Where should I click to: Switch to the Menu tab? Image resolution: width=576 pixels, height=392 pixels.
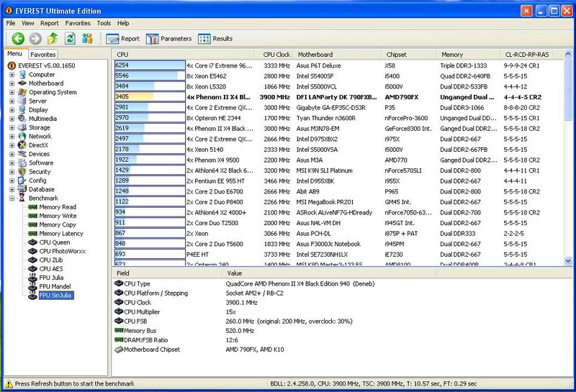click(x=15, y=54)
